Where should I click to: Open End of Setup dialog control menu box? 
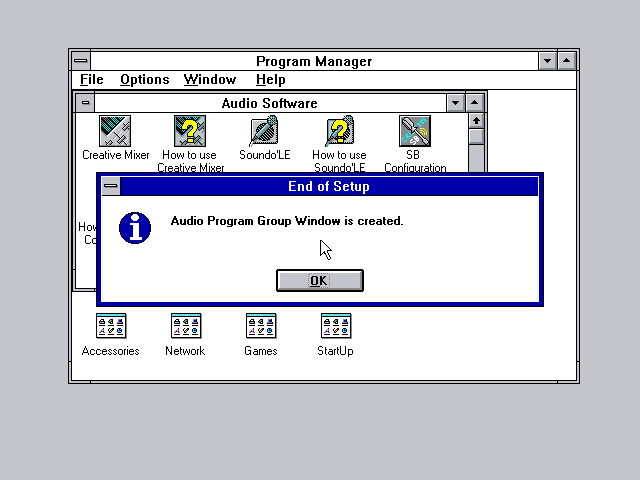[111, 186]
